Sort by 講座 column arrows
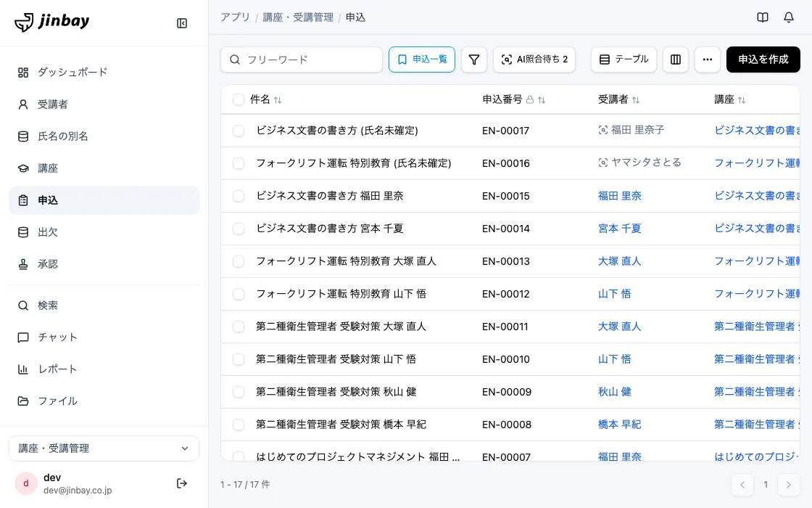 742,100
